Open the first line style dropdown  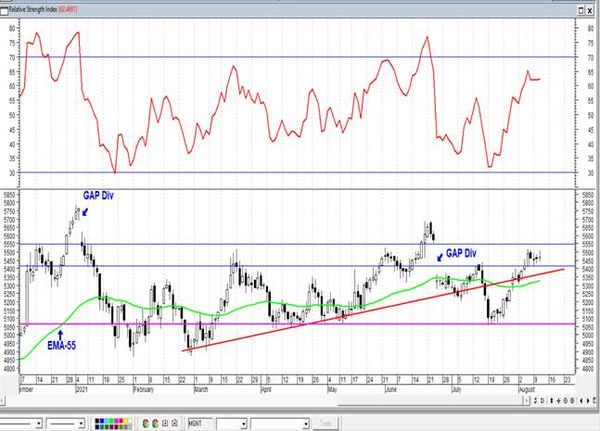click(x=39, y=424)
